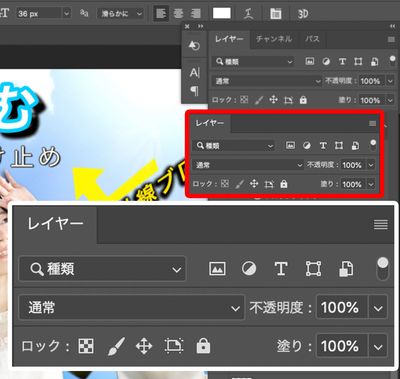Switch to the チャンネル tab

(274, 39)
